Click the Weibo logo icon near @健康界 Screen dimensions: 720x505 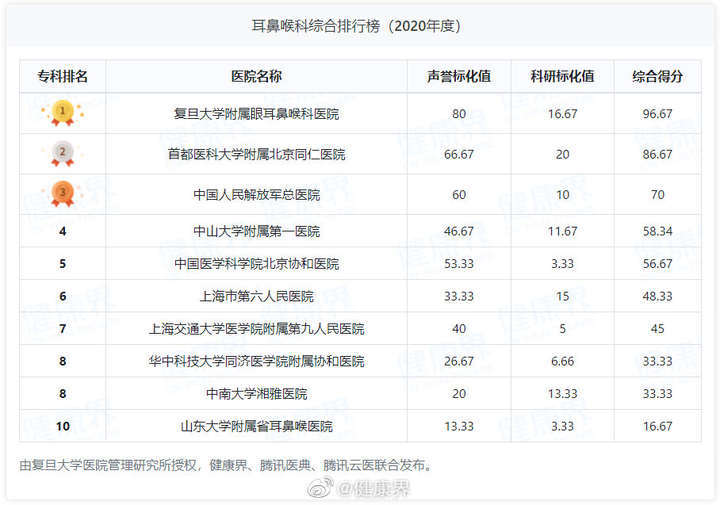[x=321, y=488]
